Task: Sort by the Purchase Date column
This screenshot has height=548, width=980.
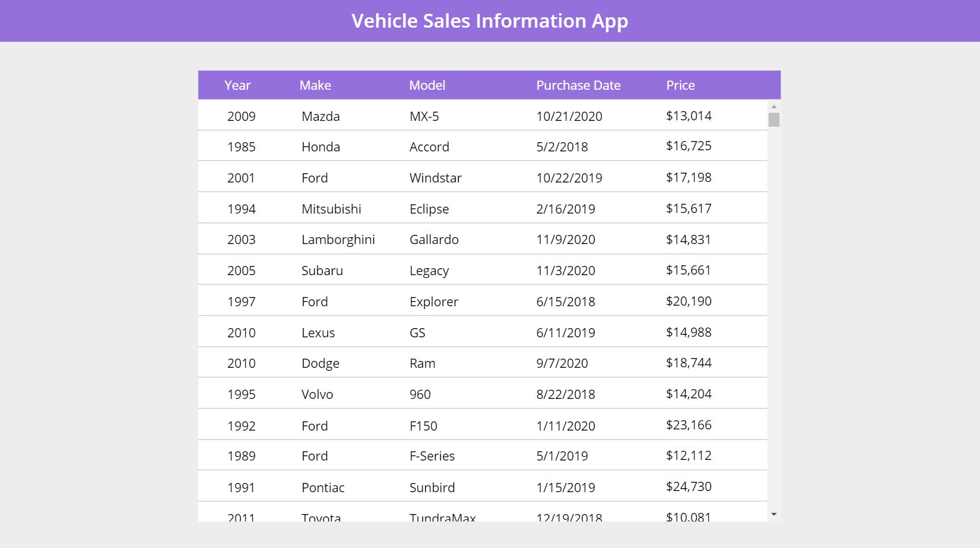Action: (578, 85)
